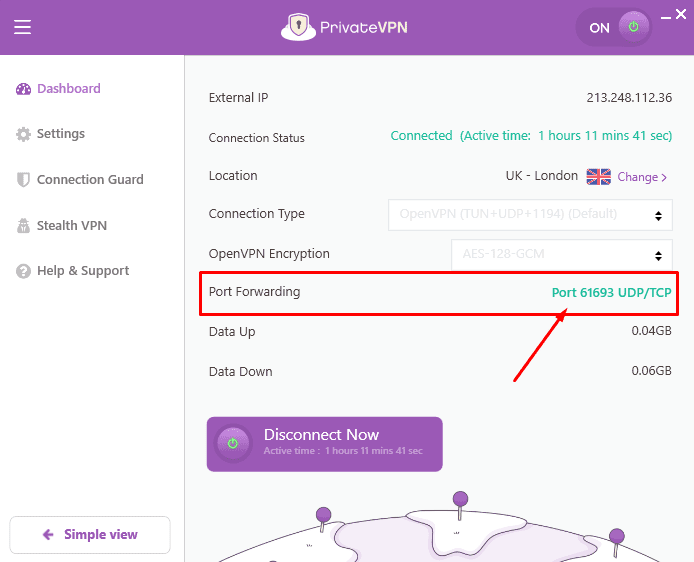Click the PrivateVPN shield logo
Screen dimensions: 694x562
(x=298, y=27)
